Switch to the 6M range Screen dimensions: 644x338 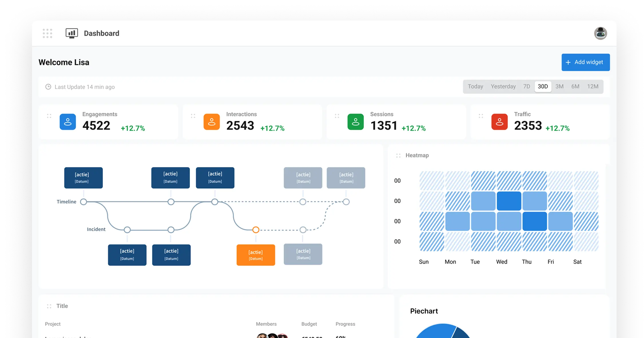click(x=575, y=87)
